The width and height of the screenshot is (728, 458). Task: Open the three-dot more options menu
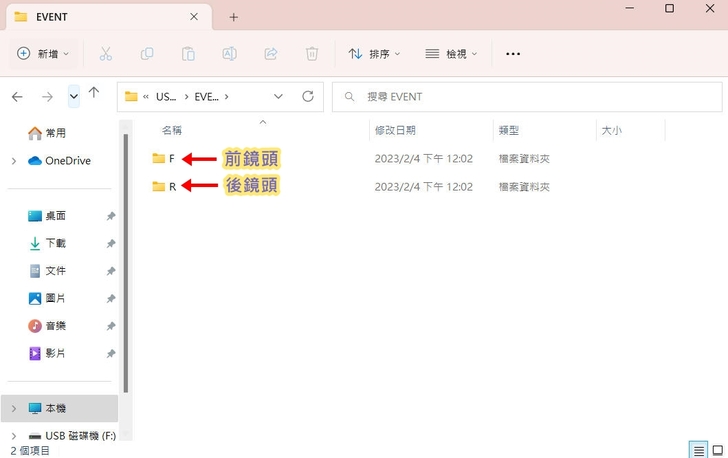point(513,54)
